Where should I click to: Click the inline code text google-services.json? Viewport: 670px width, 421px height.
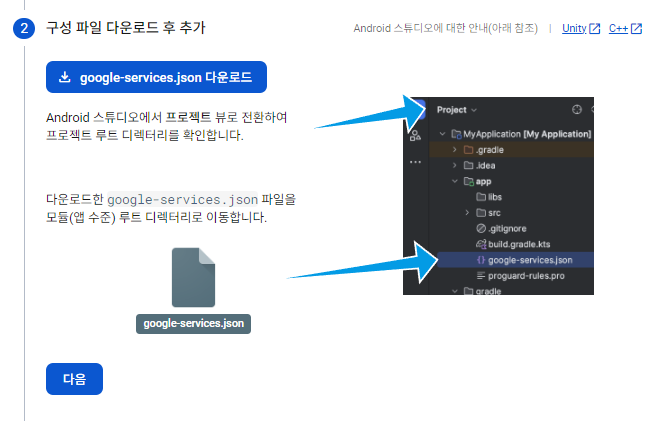[x=182, y=200]
